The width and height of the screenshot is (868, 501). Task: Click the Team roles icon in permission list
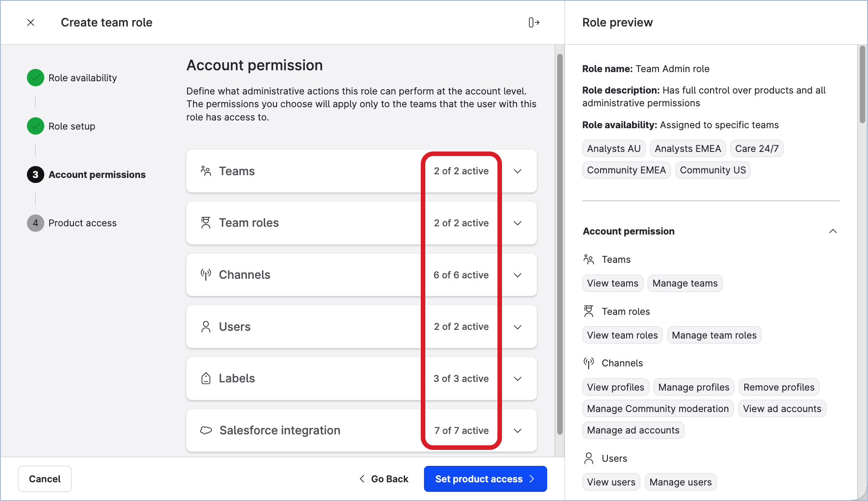(x=206, y=223)
